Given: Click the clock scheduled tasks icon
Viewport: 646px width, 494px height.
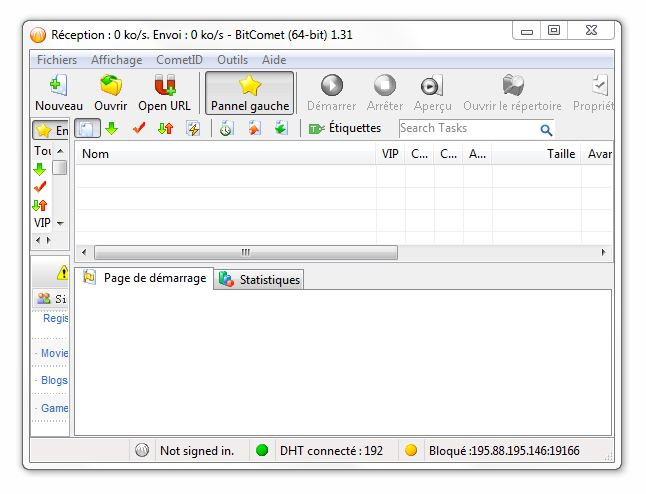Looking at the screenshot, I should pyautogui.click(x=226, y=129).
